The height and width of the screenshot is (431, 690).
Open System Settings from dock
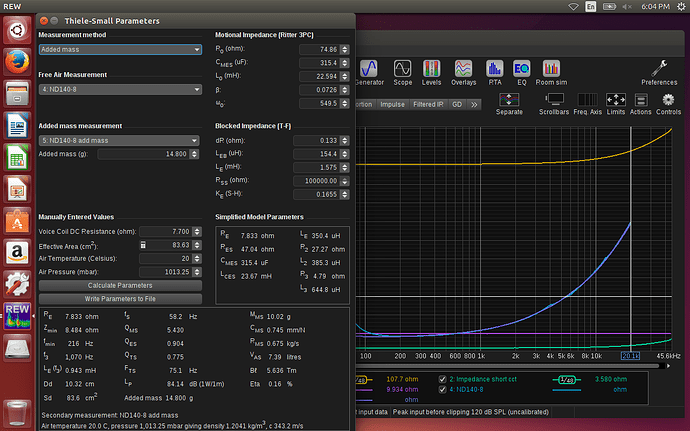pos(17,284)
